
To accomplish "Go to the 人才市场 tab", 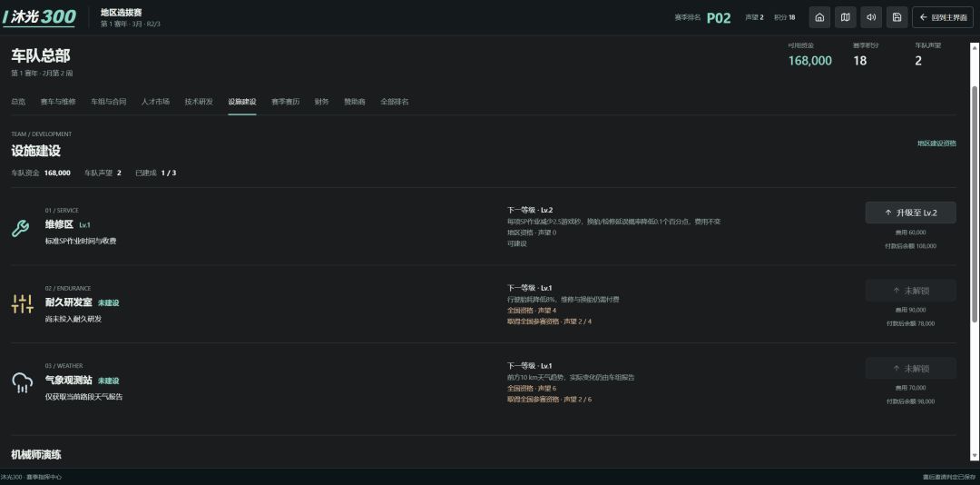I will [x=156, y=102].
